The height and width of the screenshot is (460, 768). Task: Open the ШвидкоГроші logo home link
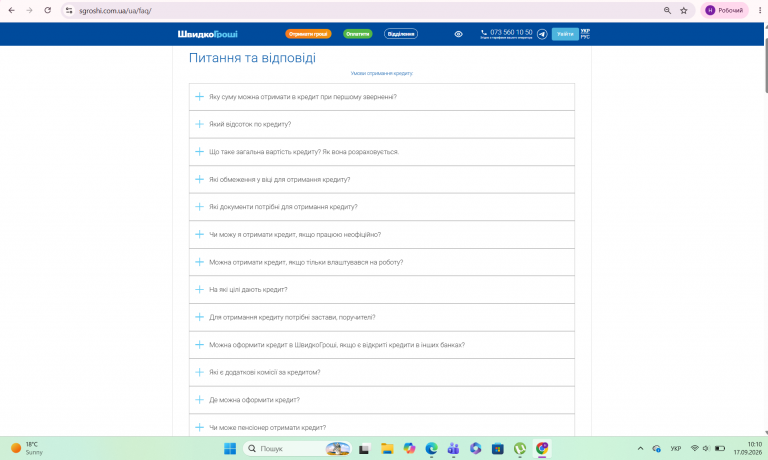(208, 34)
